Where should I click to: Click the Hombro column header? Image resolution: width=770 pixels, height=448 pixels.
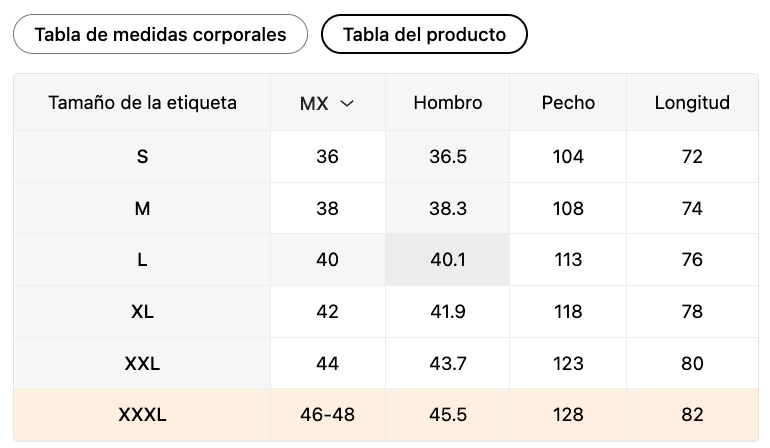[447, 103]
